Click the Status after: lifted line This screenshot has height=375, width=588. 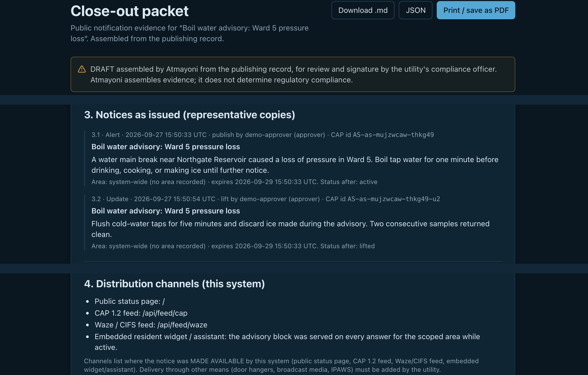coord(233,246)
